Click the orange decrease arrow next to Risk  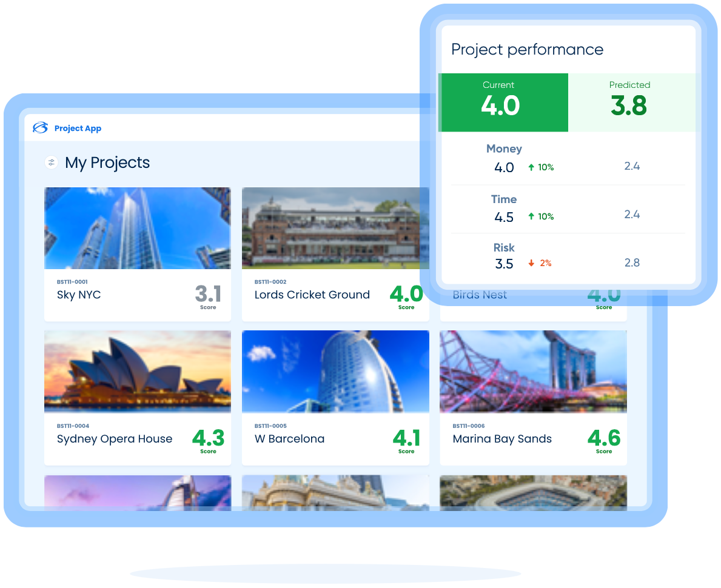[x=530, y=263]
